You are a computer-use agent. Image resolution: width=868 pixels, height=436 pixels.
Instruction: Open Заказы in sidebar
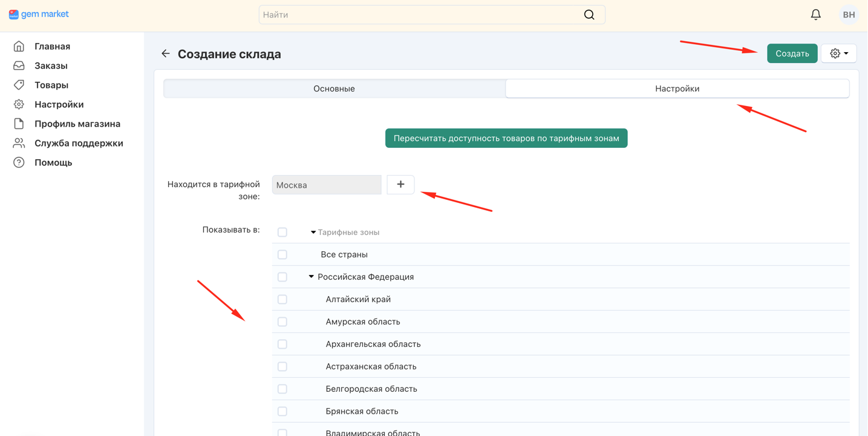(x=51, y=65)
